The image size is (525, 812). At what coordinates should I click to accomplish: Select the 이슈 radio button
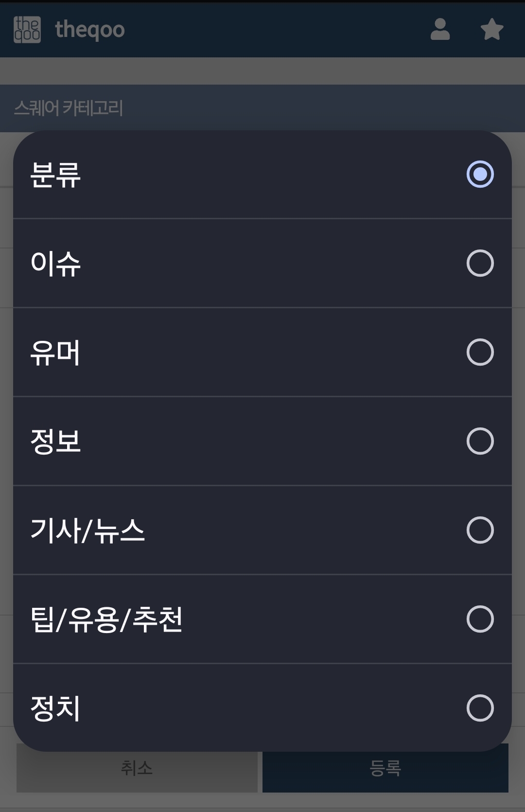[480, 263]
